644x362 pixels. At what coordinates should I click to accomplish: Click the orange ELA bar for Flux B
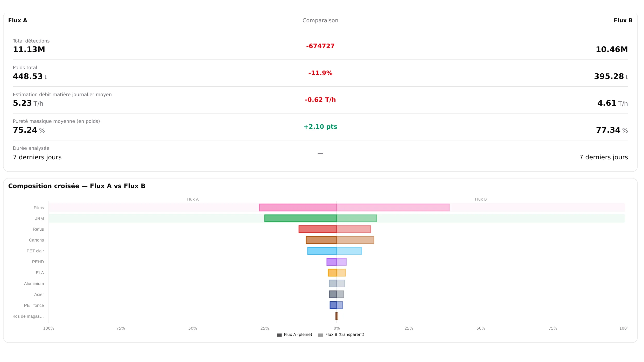point(341,273)
